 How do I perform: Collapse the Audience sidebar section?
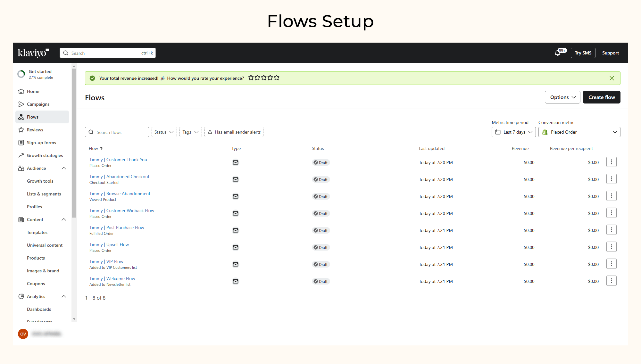click(64, 168)
